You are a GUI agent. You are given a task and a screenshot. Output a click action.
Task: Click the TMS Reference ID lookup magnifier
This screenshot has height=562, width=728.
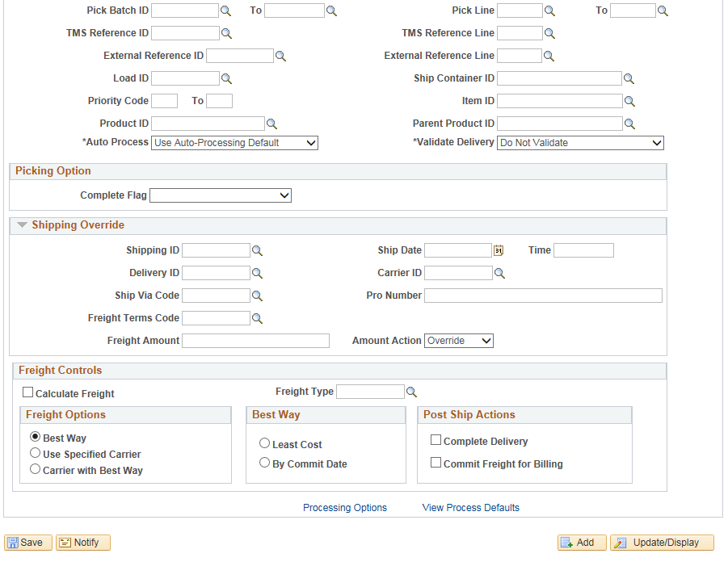pyautogui.click(x=226, y=33)
